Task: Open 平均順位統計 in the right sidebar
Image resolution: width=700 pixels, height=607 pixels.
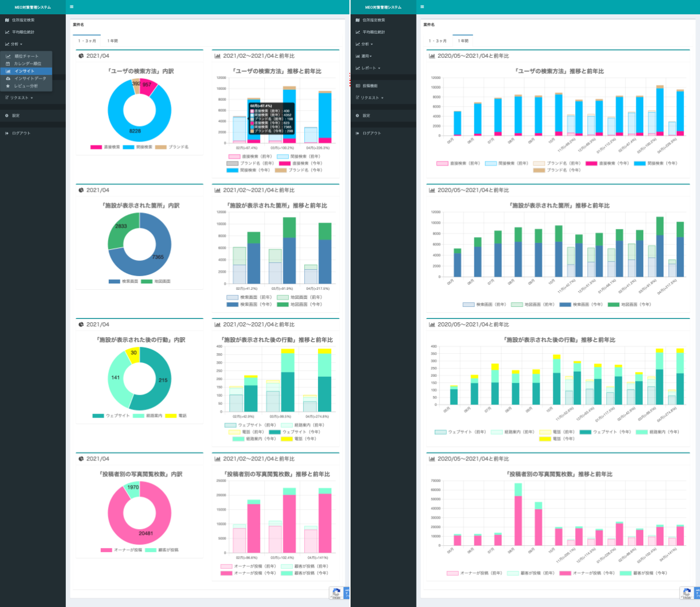Action: pyautogui.click(x=374, y=32)
